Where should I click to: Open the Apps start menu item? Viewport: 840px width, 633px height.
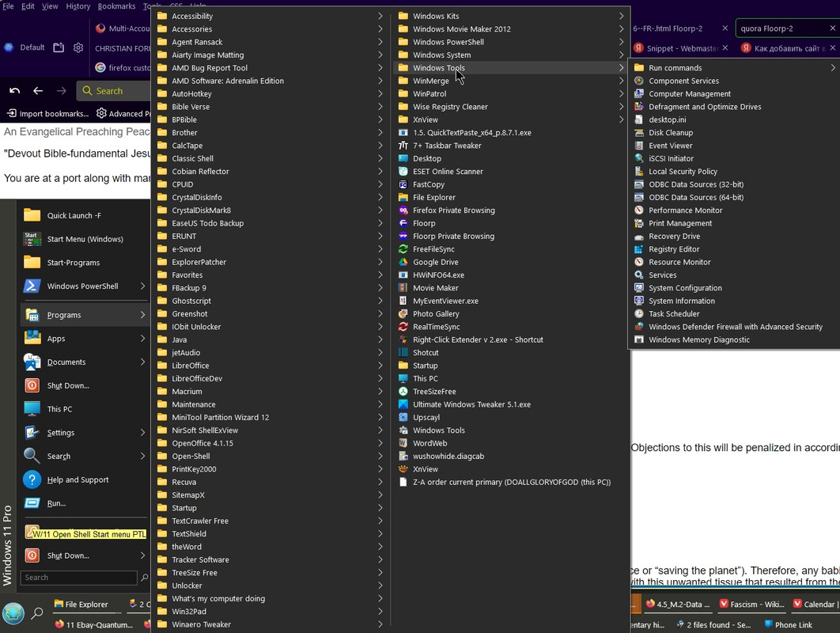point(84,339)
